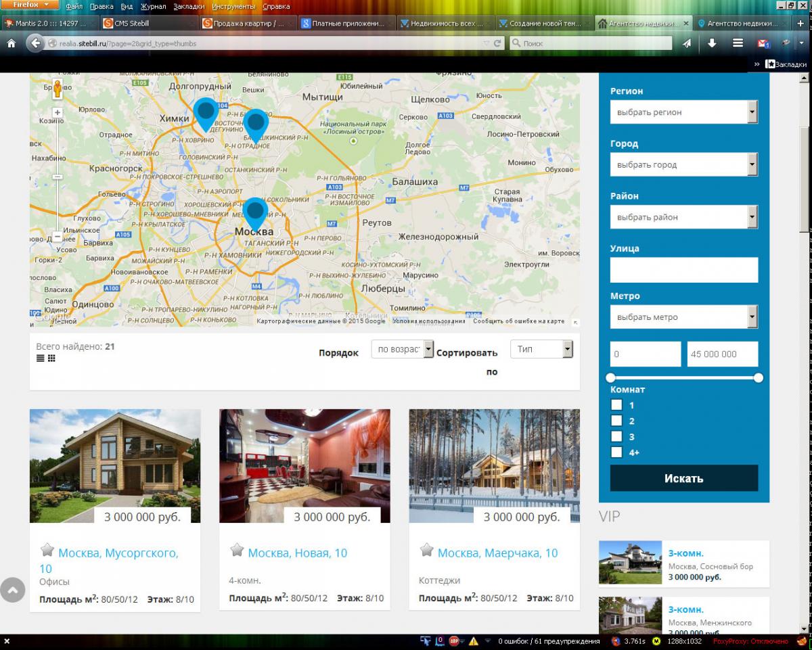Click the FoxyProxy fox icon in status bar

[802, 641]
